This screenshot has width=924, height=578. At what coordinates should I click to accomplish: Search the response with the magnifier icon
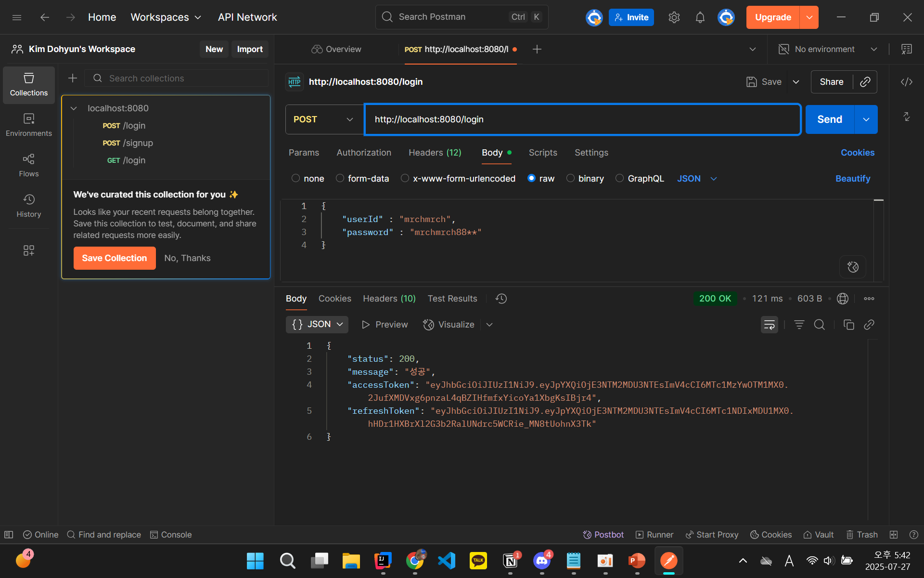819,325
